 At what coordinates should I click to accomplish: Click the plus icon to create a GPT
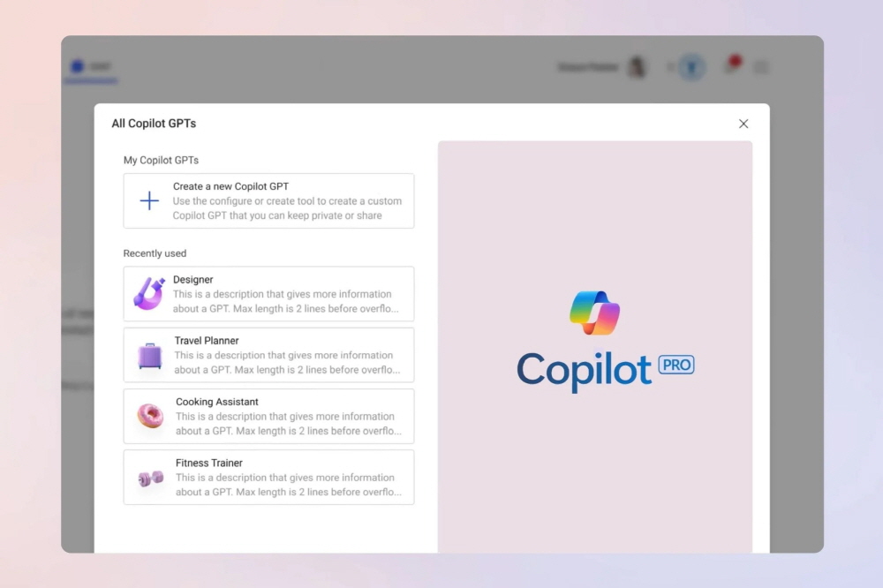coord(149,201)
